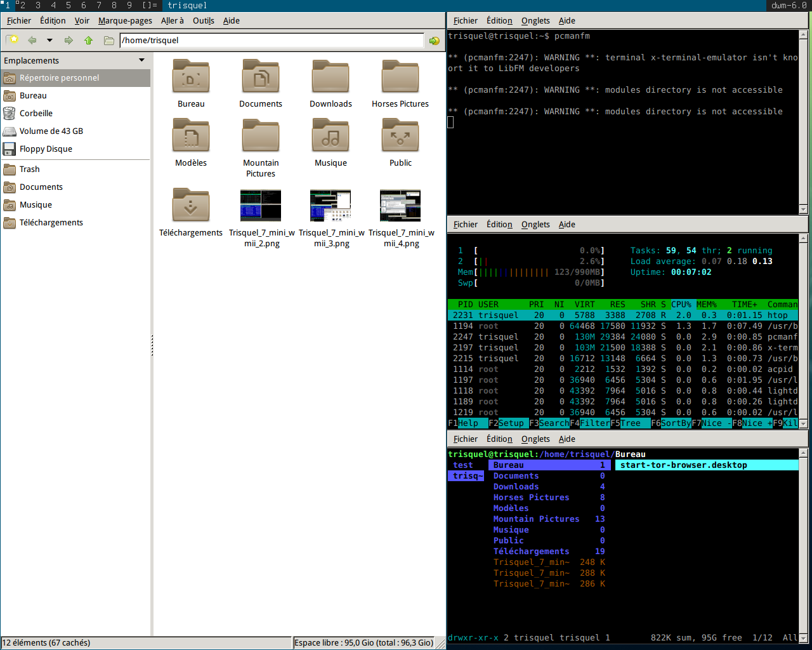
Task: Select the Public folder icon
Action: tap(400, 136)
